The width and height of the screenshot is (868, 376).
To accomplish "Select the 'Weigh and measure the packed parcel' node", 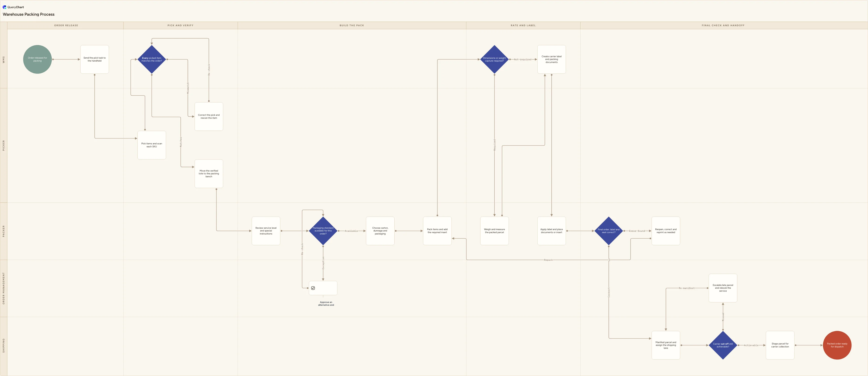I will click(x=494, y=231).
